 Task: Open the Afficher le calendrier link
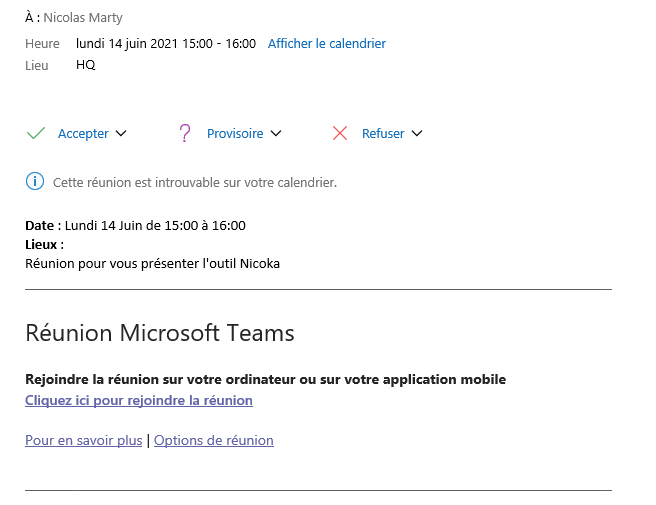coord(327,44)
